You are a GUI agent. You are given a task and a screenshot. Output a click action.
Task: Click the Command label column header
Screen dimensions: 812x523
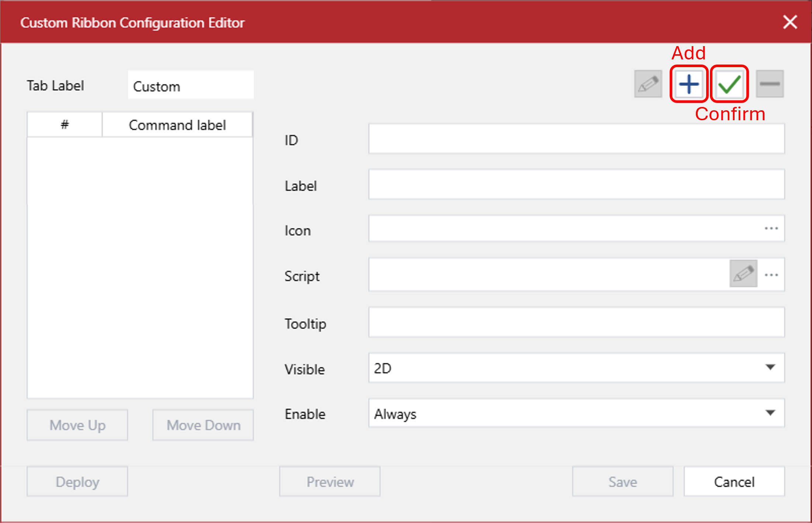pos(177,125)
